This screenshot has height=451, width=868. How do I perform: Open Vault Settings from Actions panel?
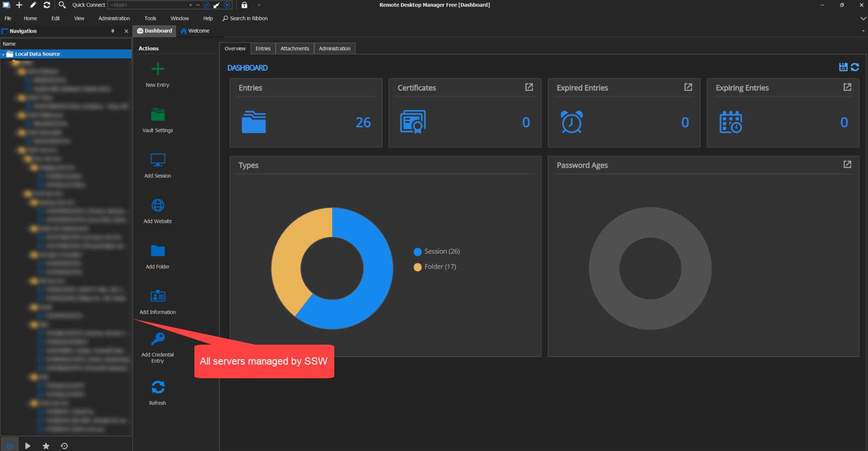(x=158, y=115)
